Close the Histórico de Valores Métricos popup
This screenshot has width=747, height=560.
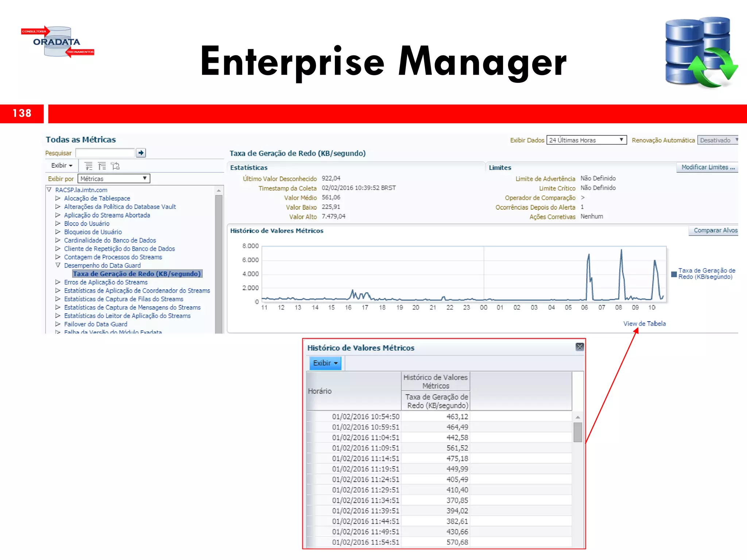tap(580, 347)
